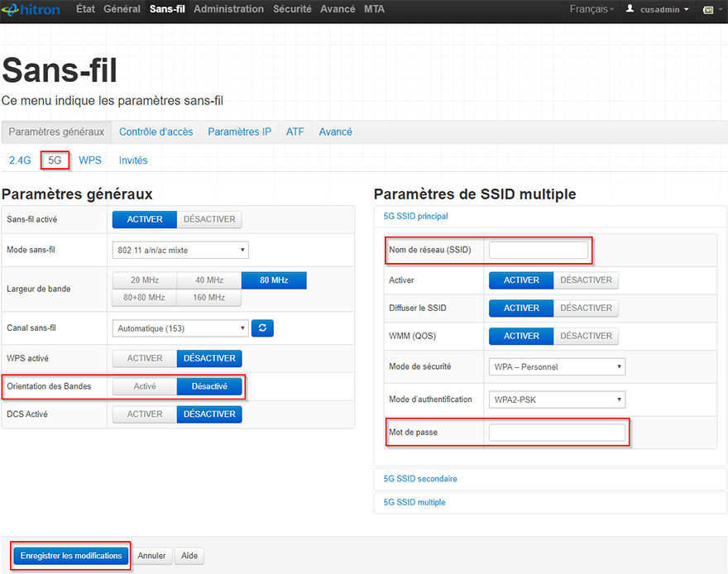Click Enregistrer les modifications button
This screenshot has height=574, width=728.
pyautogui.click(x=71, y=556)
